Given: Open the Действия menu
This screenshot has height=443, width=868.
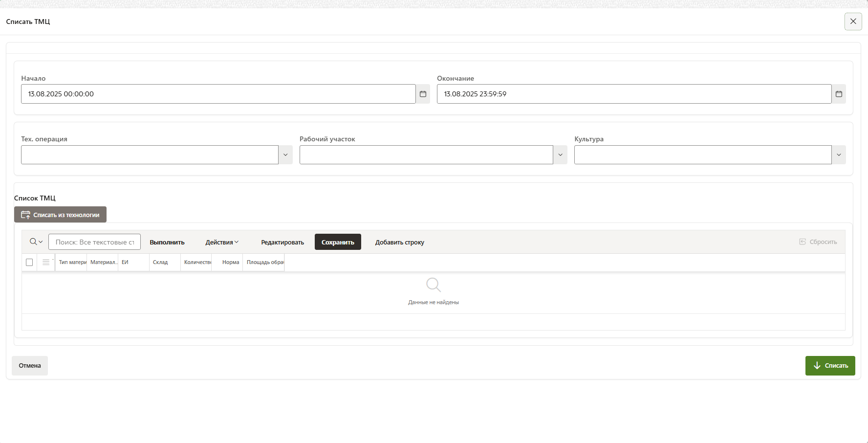Looking at the screenshot, I should point(222,242).
